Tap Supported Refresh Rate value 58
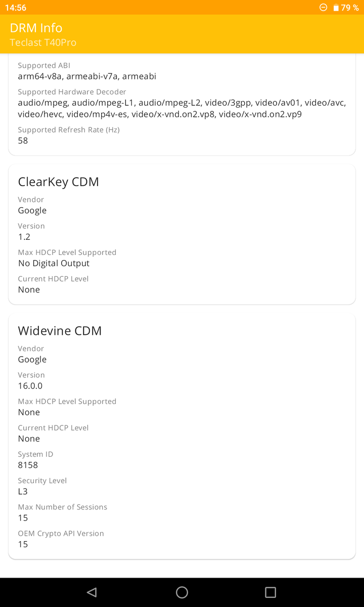 tap(23, 141)
